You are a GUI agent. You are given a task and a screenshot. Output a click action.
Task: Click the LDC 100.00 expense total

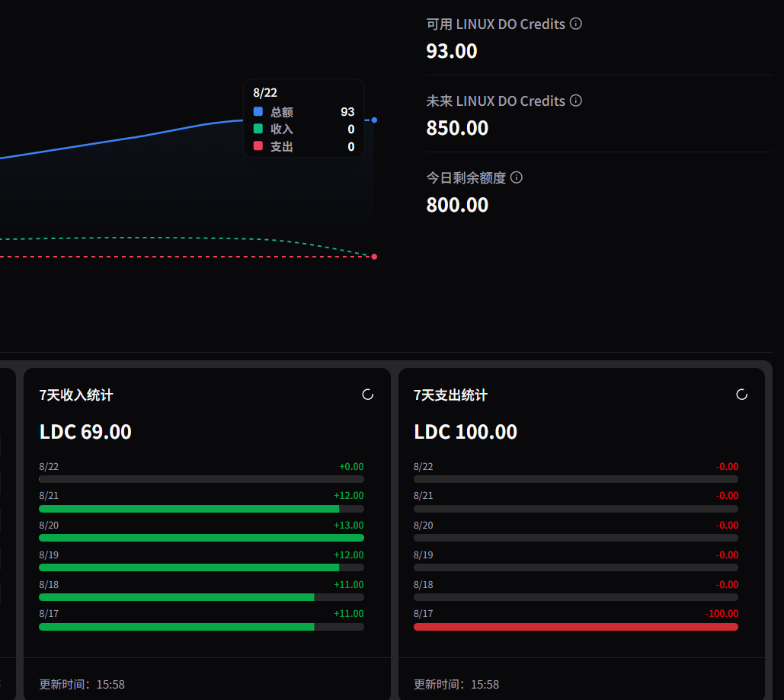click(x=466, y=432)
